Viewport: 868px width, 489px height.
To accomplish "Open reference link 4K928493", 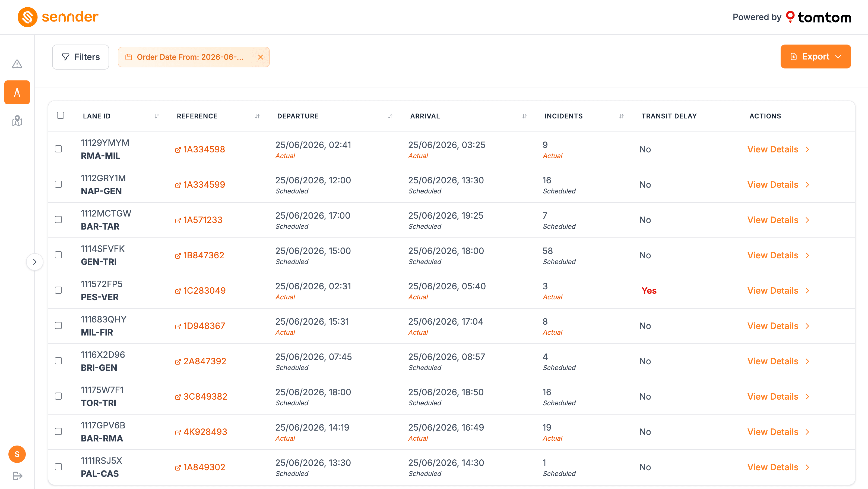I will tap(205, 432).
